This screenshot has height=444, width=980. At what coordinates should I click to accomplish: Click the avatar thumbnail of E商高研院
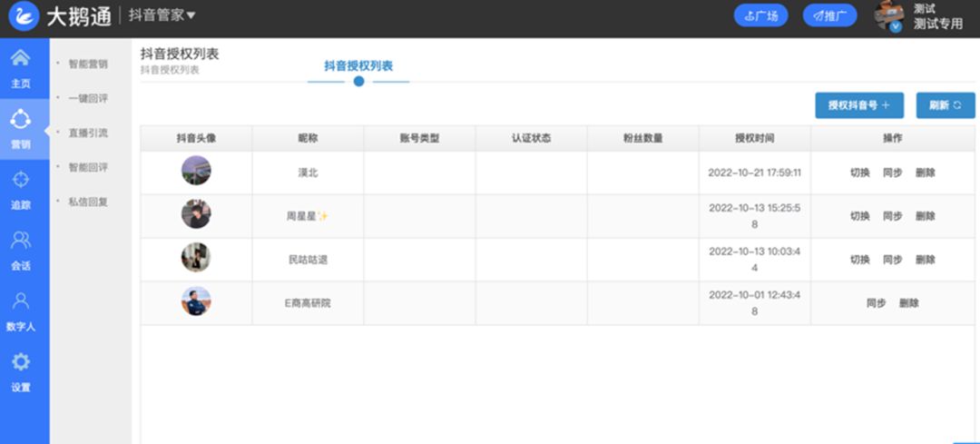pyautogui.click(x=196, y=301)
